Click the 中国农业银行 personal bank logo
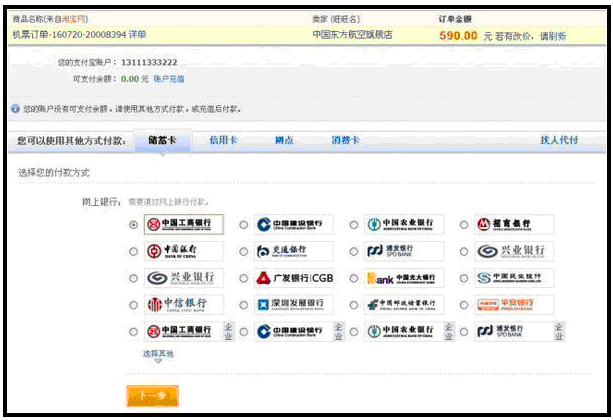Screen dimensions: 613x420 pos(404,224)
